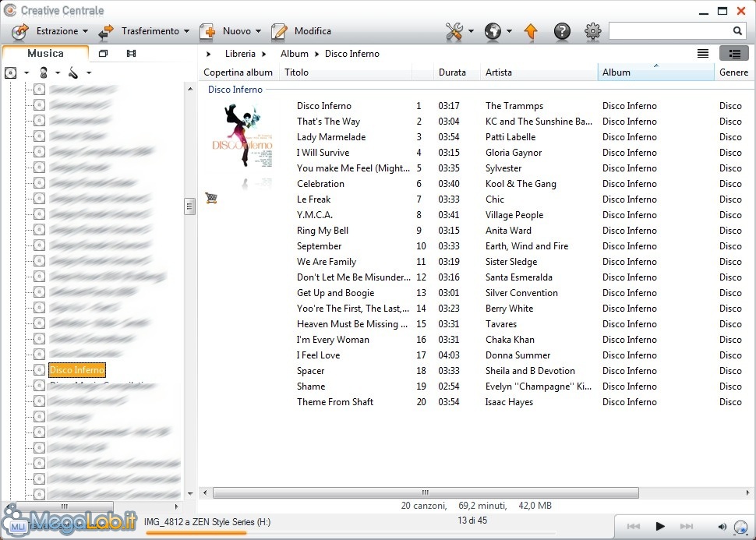Sort by the Titolo column header
This screenshot has height=540, width=756.
coord(345,72)
